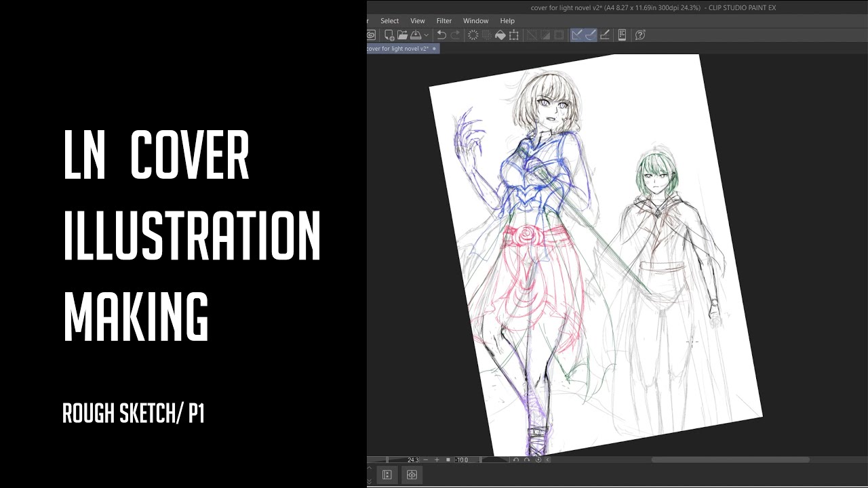The width and height of the screenshot is (868, 488).
Task: Click the Open file folder icon
Action: pyautogui.click(x=402, y=35)
